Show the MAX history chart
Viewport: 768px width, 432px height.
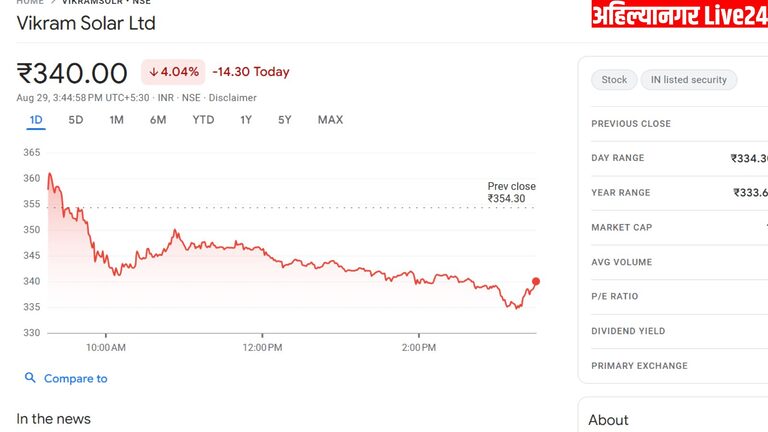[x=330, y=120]
